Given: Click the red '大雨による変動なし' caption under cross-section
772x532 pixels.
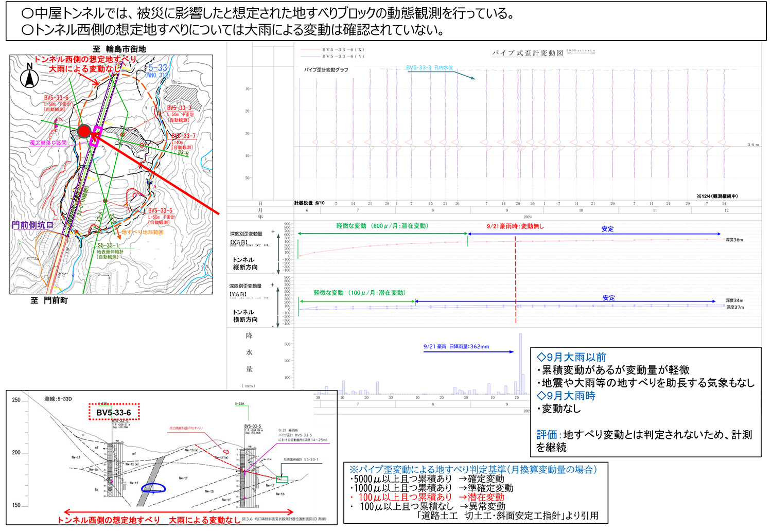Looking at the screenshot, I should 205,520.
